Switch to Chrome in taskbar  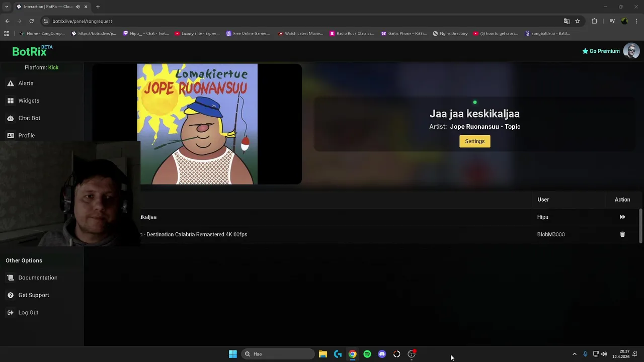[x=352, y=354]
